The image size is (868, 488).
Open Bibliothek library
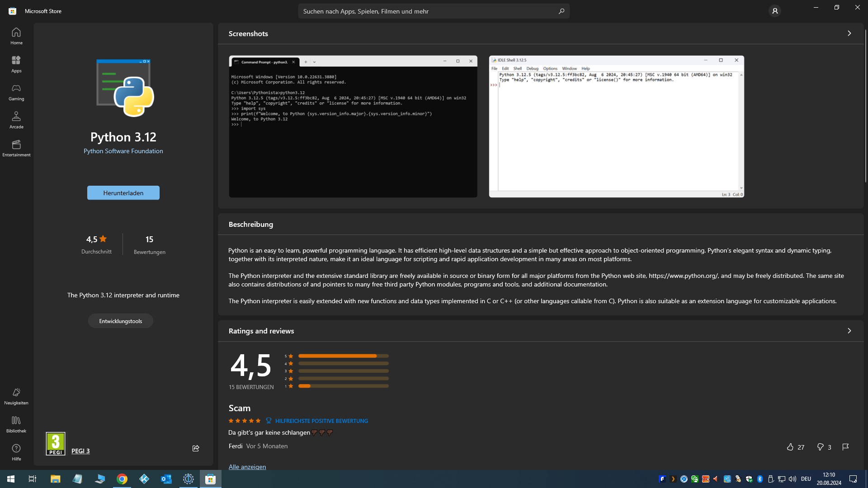16,424
